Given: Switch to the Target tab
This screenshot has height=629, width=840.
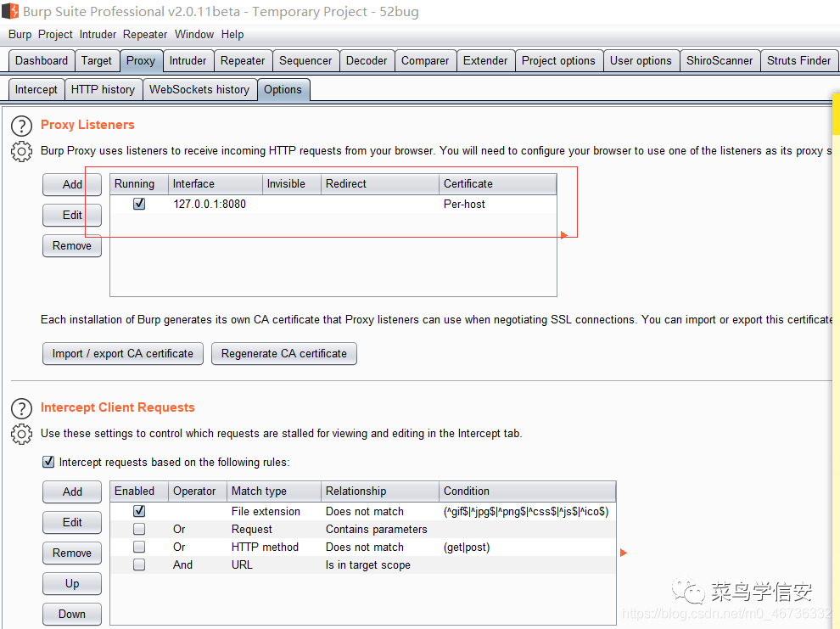Looking at the screenshot, I should tap(97, 60).
